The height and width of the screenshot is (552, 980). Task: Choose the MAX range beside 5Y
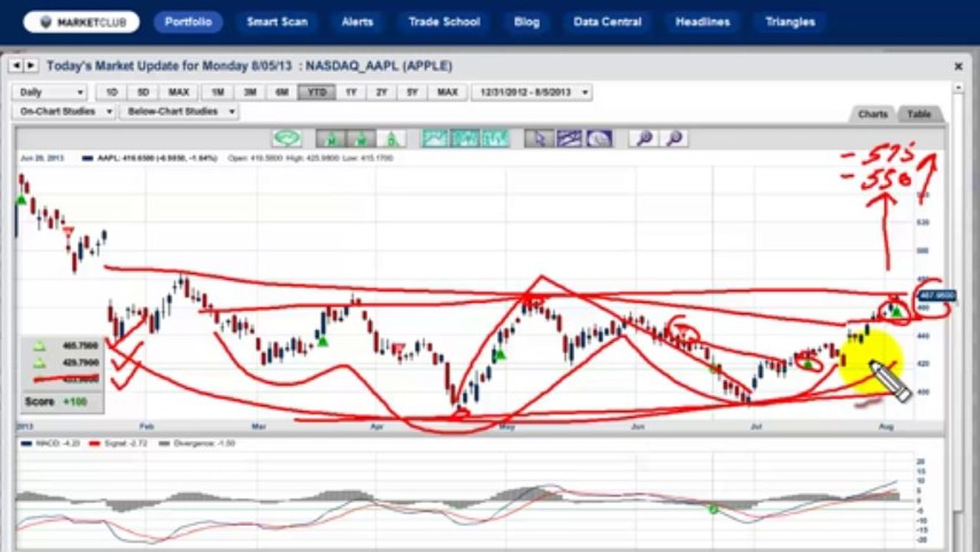[447, 92]
